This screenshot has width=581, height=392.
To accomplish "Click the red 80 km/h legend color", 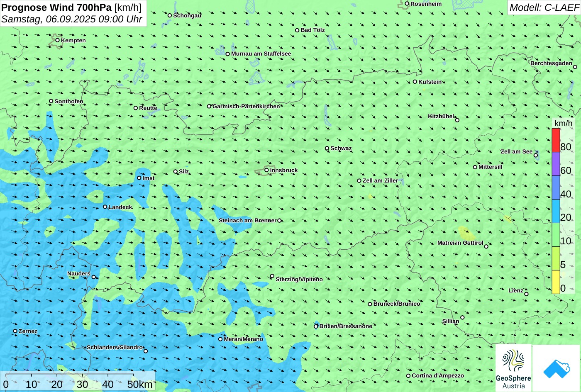I will (556, 140).
